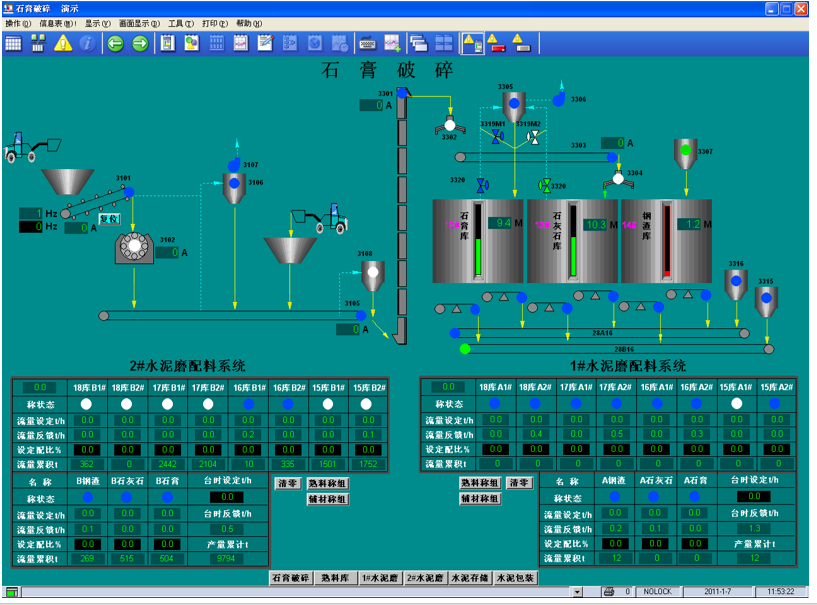The image size is (817, 605).
Task: Click the highlighted alarm acknowledge toolbar icon
Action: (473, 44)
